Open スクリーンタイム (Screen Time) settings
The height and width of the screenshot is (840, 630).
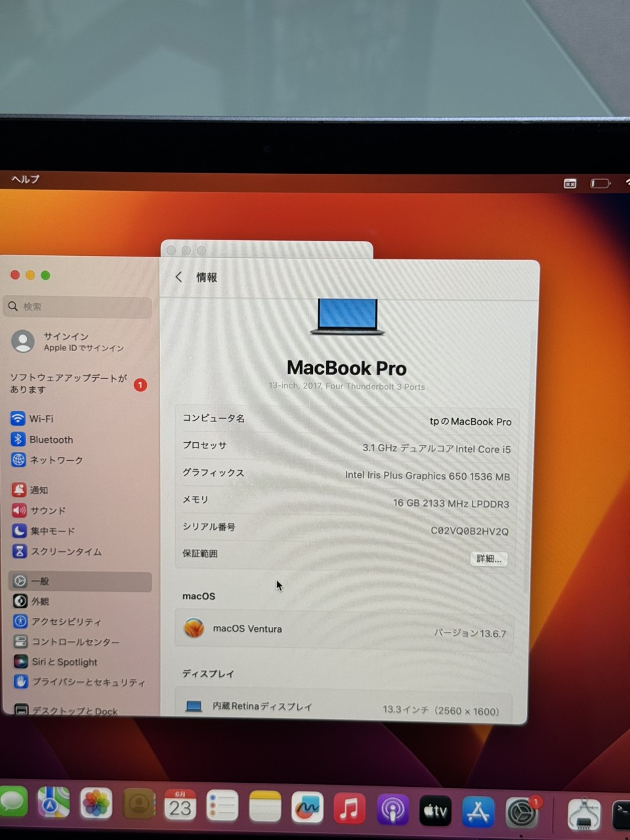[66, 551]
